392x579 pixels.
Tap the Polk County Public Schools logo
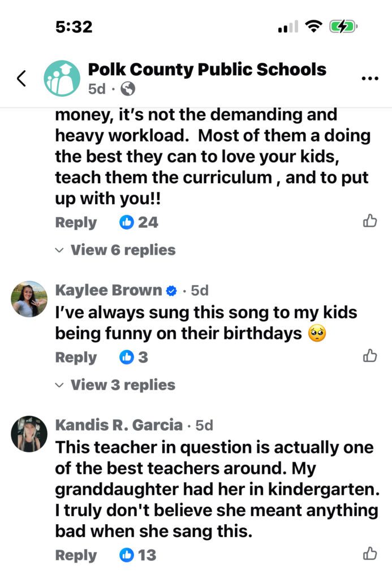[62, 78]
